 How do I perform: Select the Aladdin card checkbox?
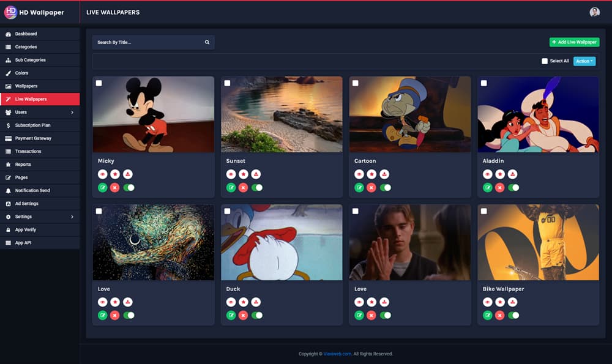(x=483, y=83)
